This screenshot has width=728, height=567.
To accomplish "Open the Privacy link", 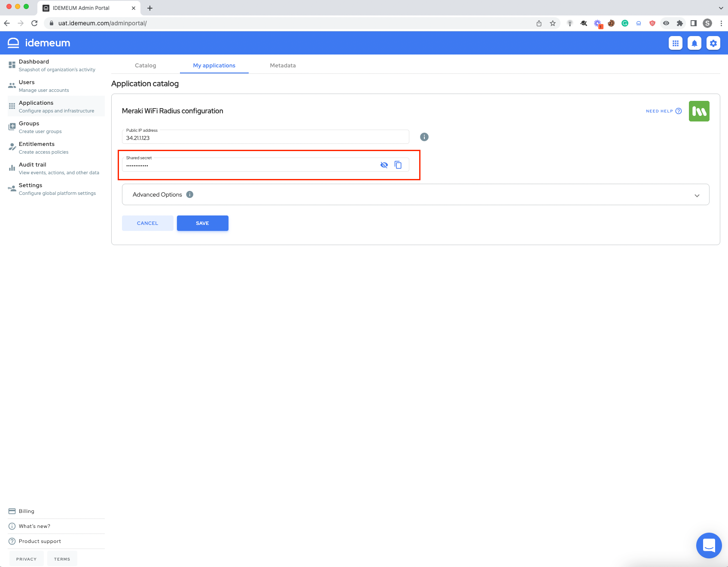I will pos(27,559).
